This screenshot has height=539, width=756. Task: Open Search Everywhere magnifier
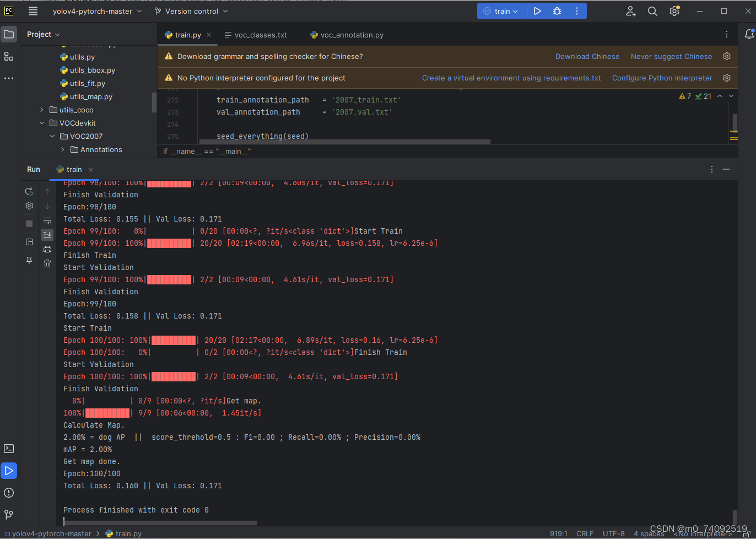652,11
